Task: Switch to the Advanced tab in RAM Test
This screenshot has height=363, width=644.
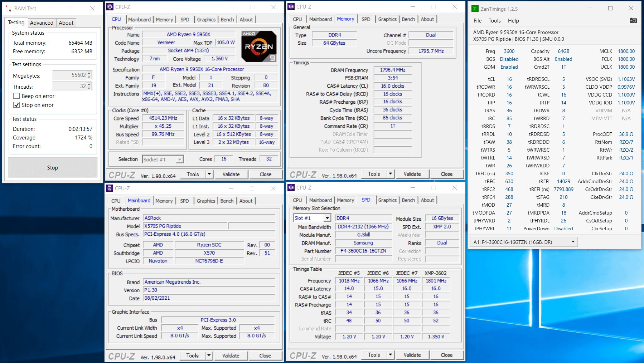Action: 42,23
